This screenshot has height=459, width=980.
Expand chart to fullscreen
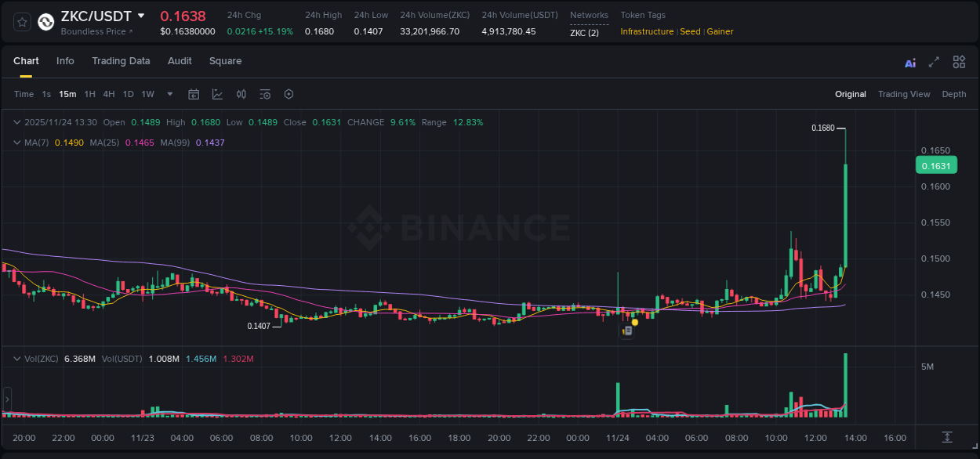point(933,61)
